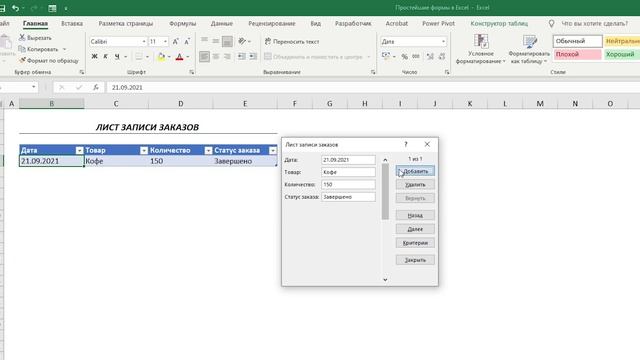The height and width of the screenshot is (360, 640).
Task: Align cell content to top
Action: 204,40
